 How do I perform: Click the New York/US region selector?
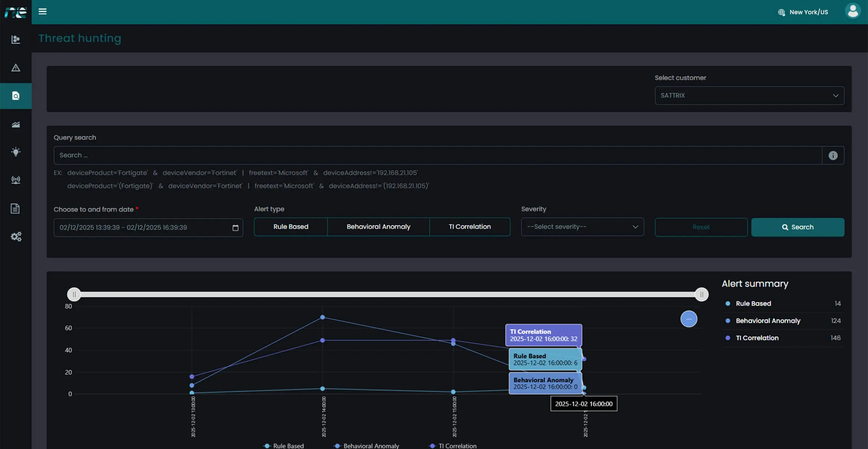click(802, 12)
